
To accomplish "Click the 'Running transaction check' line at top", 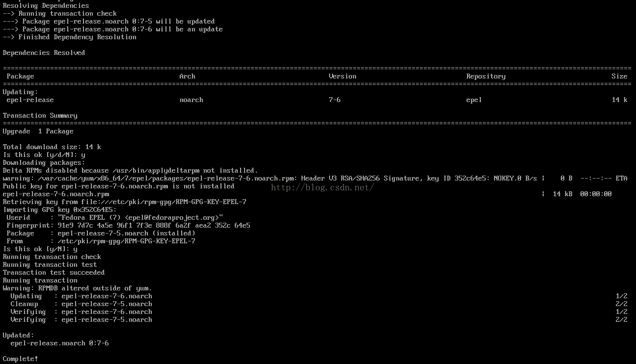I will coord(60,14).
